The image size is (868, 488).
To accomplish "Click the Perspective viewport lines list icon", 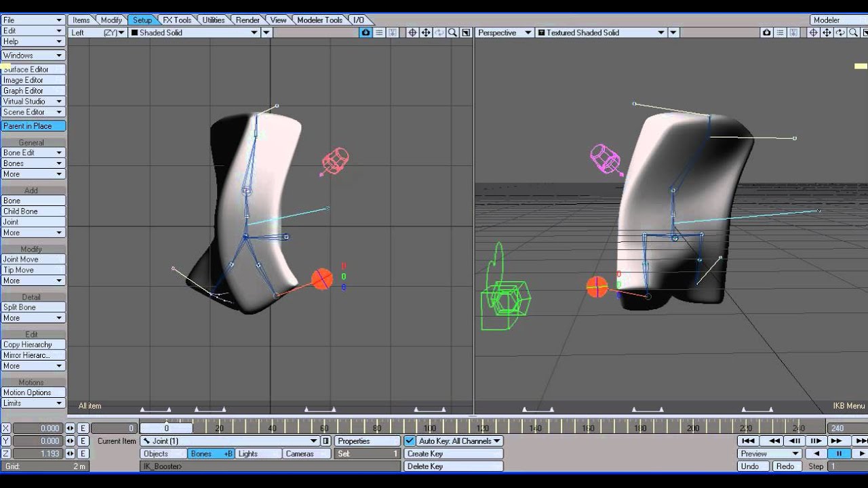I will click(780, 33).
